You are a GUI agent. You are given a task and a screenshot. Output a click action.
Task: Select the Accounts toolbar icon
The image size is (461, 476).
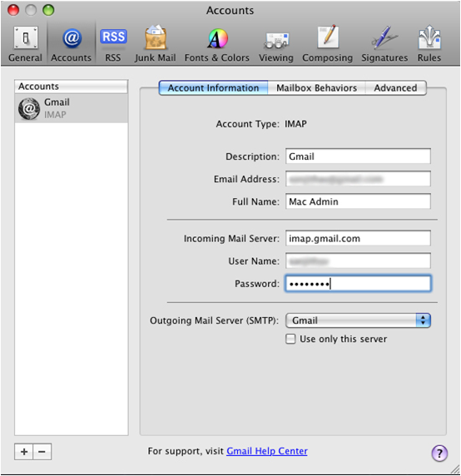tap(71, 44)
